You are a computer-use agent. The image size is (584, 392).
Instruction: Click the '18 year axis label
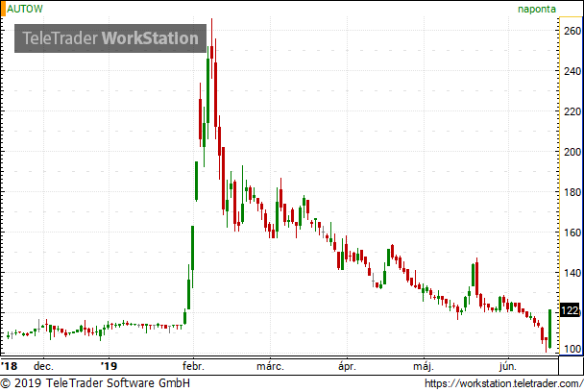point(9,366)
